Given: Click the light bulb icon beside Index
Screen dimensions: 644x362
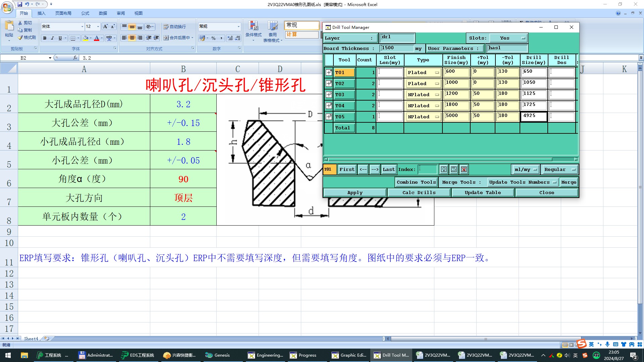Looking at the screenshot, I should pos(444,170).
